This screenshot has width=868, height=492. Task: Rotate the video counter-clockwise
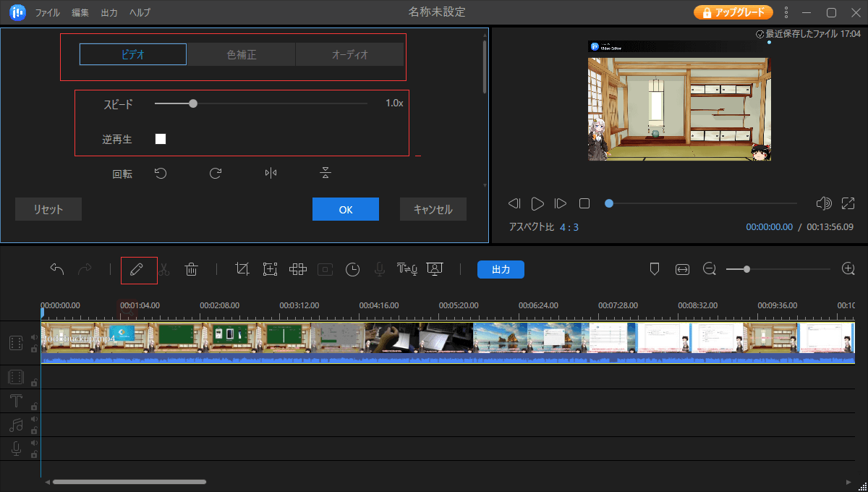click(161, 173)
